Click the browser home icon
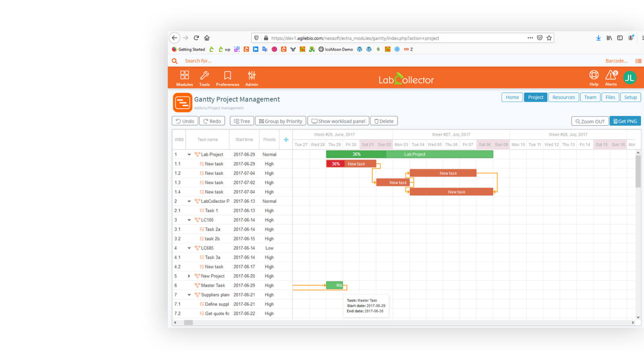Screen dimensions: 644x351 point(207,38)
